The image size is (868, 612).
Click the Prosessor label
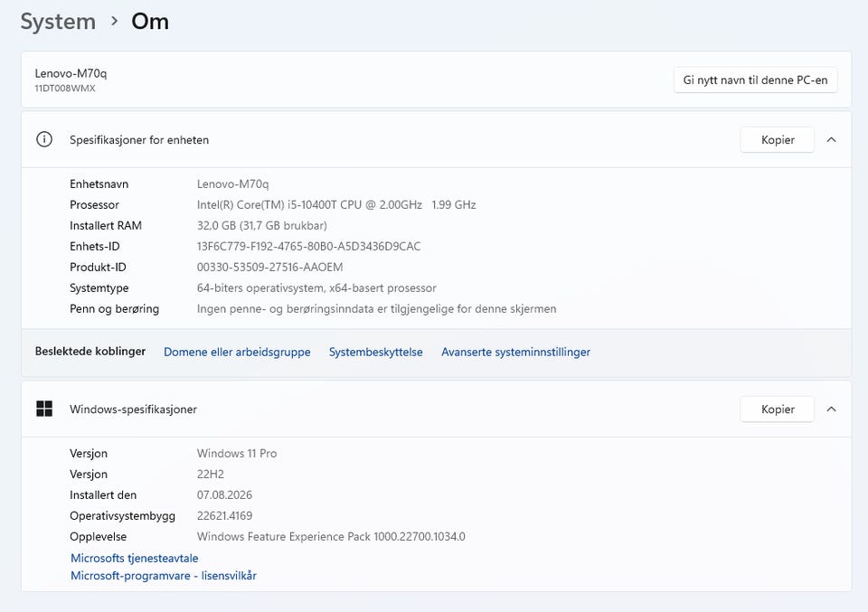click(94, 204)
